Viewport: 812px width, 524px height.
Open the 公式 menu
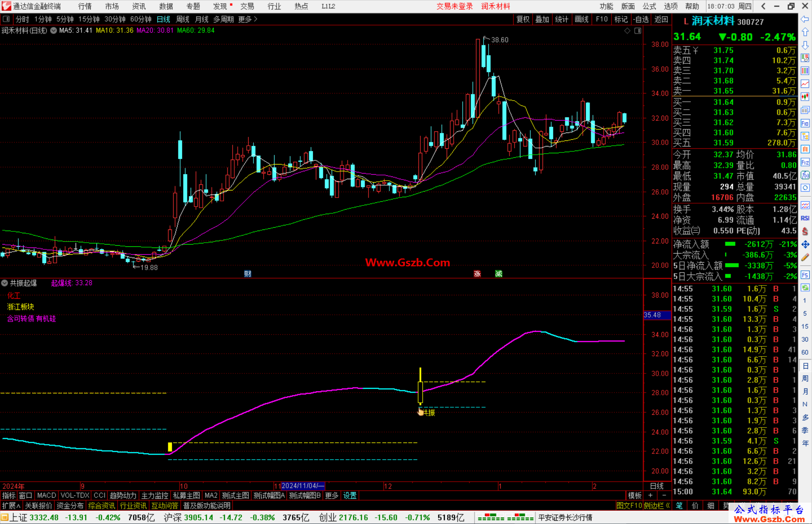[649, 6]
